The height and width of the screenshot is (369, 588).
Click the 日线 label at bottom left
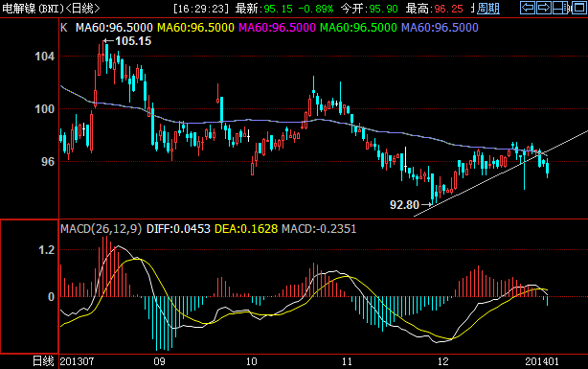[43, 361]
